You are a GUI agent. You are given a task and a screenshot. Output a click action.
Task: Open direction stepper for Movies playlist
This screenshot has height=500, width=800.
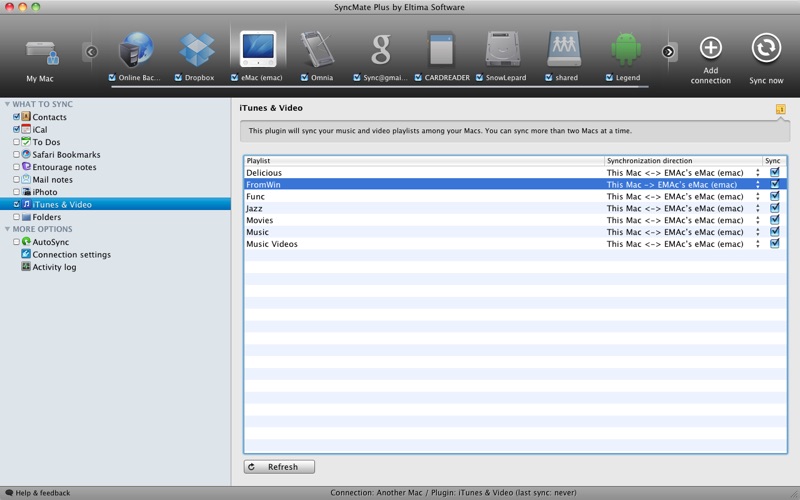(758, 220)
